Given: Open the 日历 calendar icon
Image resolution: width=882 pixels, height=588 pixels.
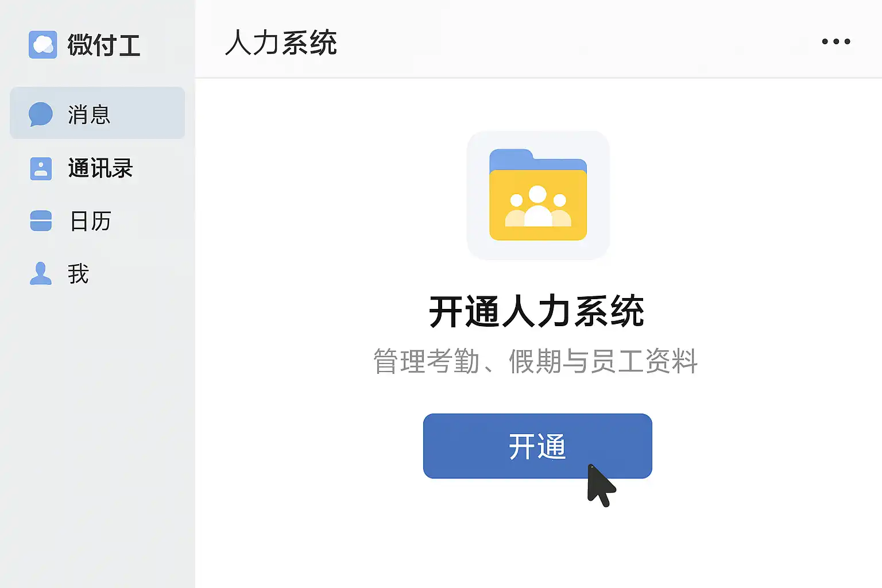Looking at the screenshot, I should [x=41, y=221].
